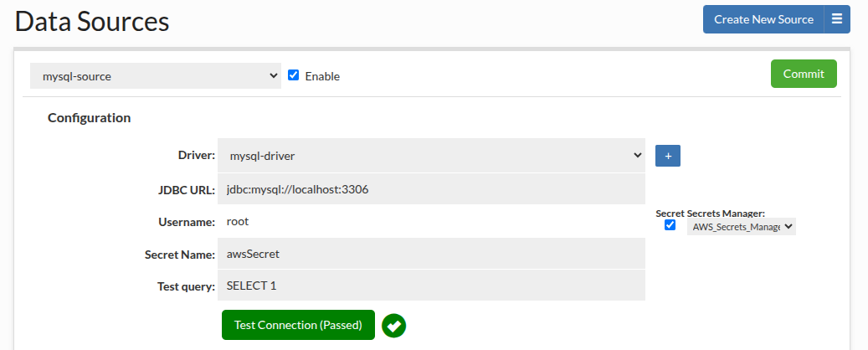
Task: Click Test Connection (Passed) button
Action: point(298,325)
